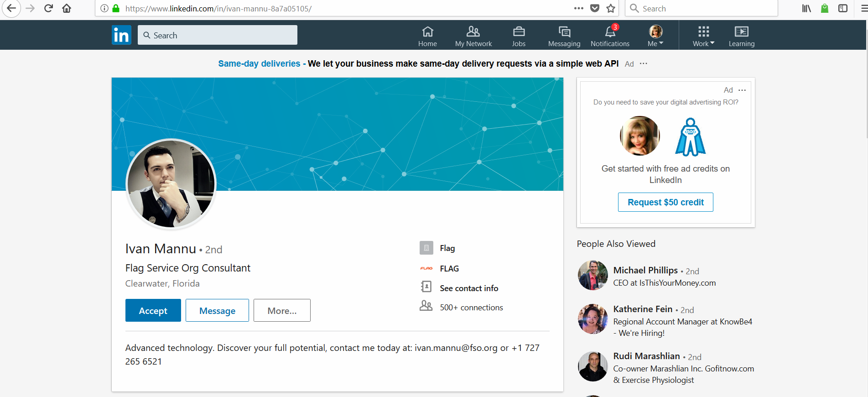Reload the current page
This screenshot has height=397, width=868.
click(48, 8)
